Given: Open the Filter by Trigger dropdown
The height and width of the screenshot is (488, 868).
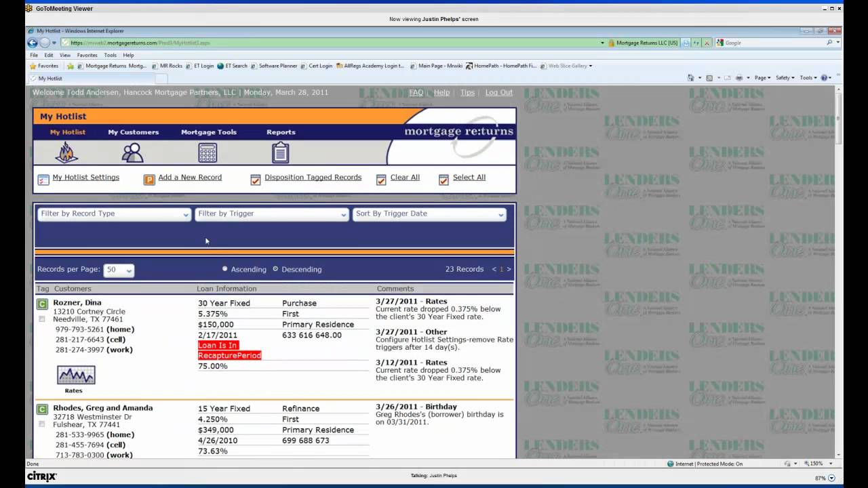Looking at the screenshot, I should (x=271, y=214).
